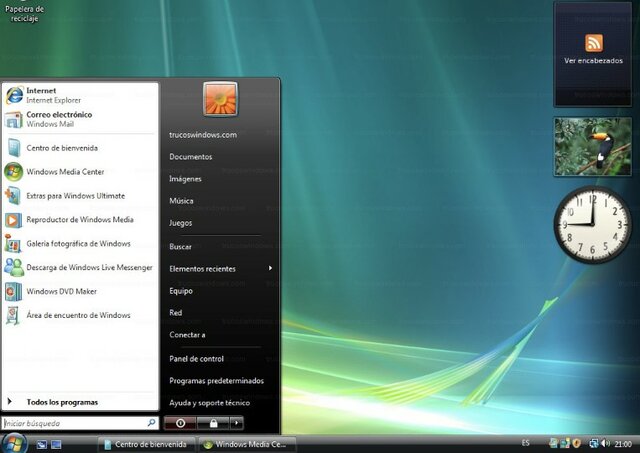Launch Windows Mail (Correo electrónico)

(x=80, y=119)
